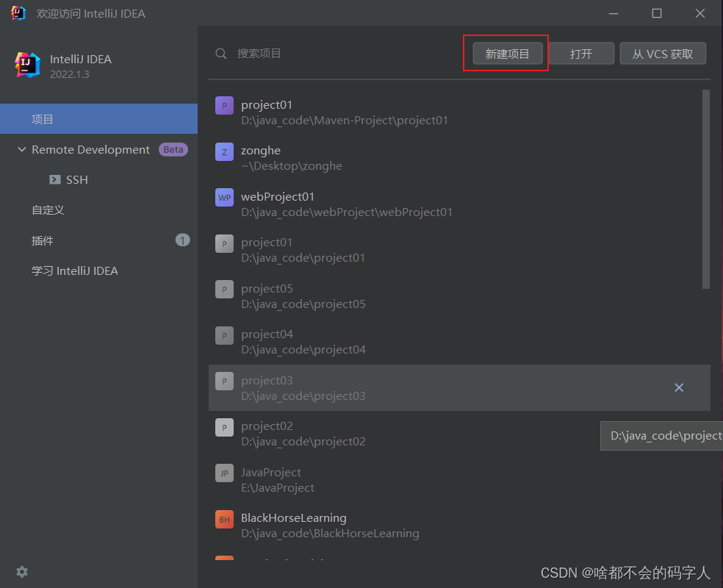The height and width of the screenshot is (588, 723).
Task: Open the zonghe project
Action: (x=459, y=158)
